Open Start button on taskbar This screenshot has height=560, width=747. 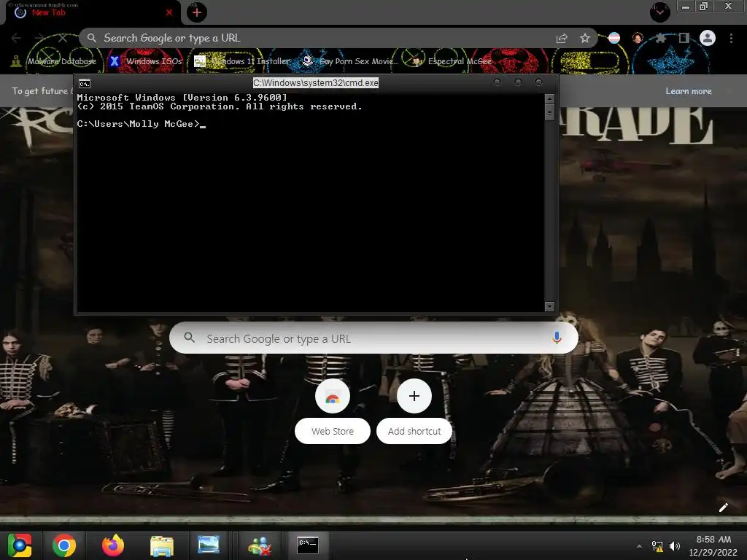[x=20, y=545]
